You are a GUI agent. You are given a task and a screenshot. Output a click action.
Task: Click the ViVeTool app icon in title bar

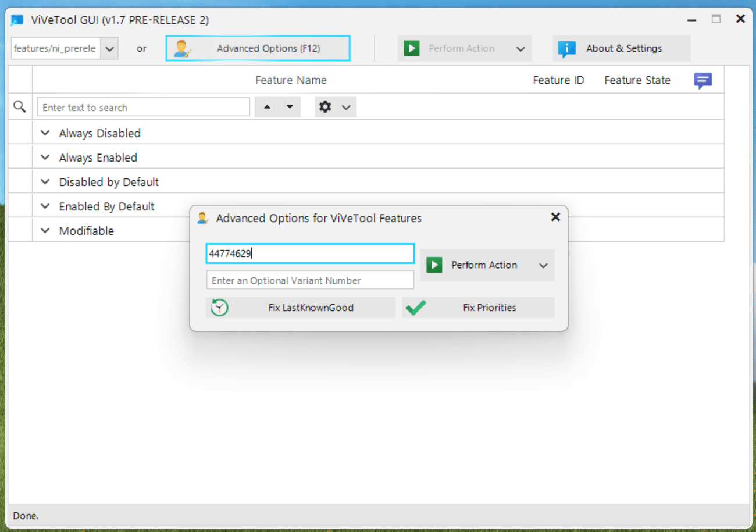(17, 20)
